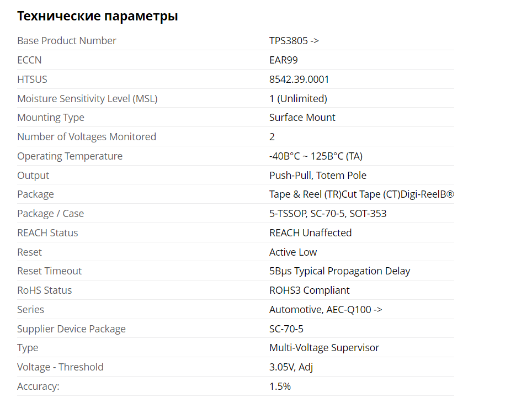Screen dimensions: 532x397
Task: Click the 'Output' parameter label
Action: (x=33, y=176)
